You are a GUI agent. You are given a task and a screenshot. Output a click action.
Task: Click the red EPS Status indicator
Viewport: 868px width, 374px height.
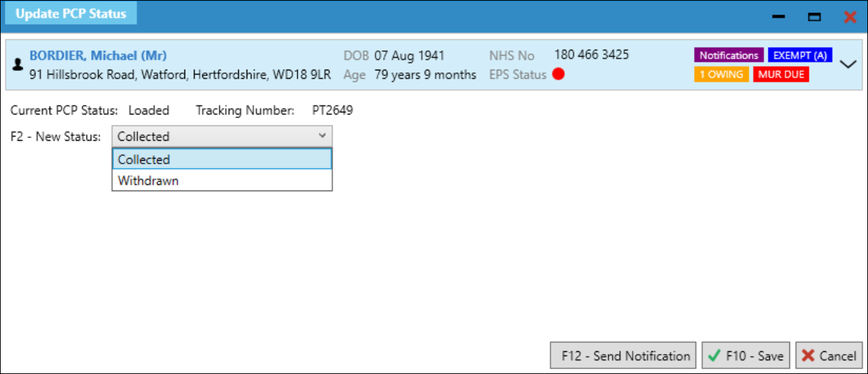coord(558,75)
